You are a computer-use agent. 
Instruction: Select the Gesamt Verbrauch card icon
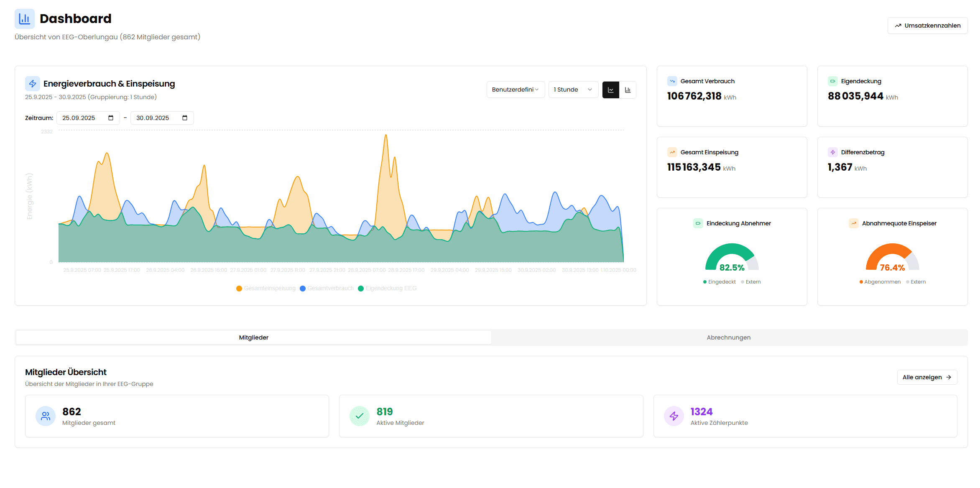672,81
